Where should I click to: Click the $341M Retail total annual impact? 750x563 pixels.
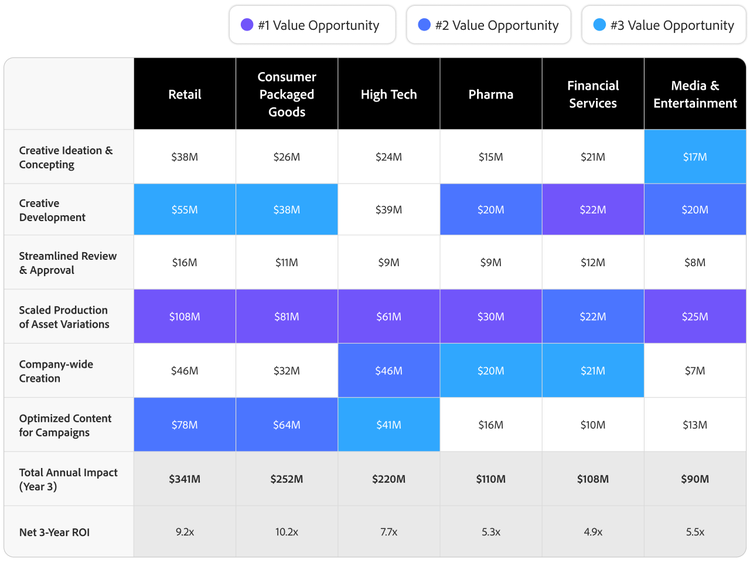coord(185,479)
